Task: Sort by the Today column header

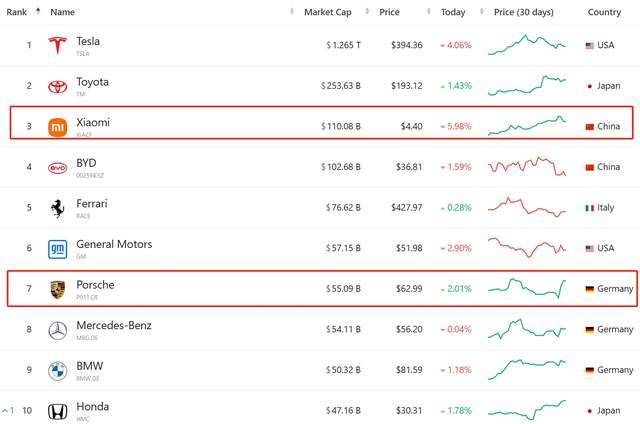Action: point(453,12)
